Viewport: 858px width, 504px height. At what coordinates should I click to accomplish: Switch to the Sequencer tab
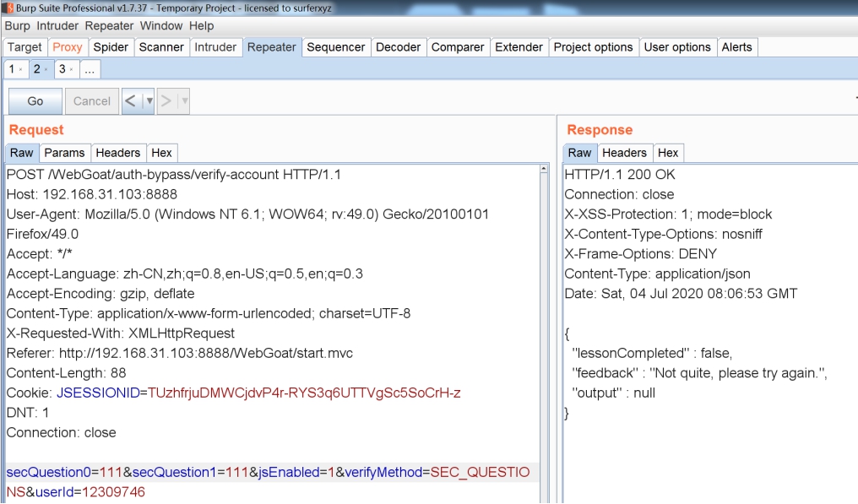[x=336, y=47]
